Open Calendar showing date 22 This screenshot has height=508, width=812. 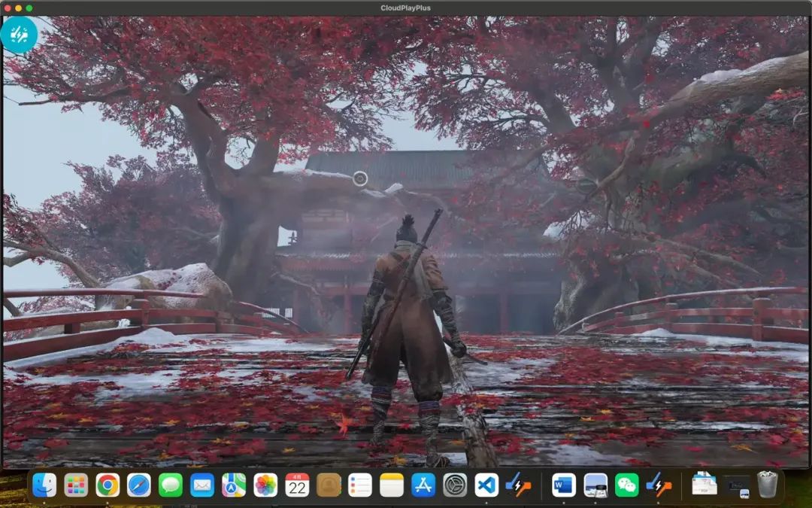(297, 485)
